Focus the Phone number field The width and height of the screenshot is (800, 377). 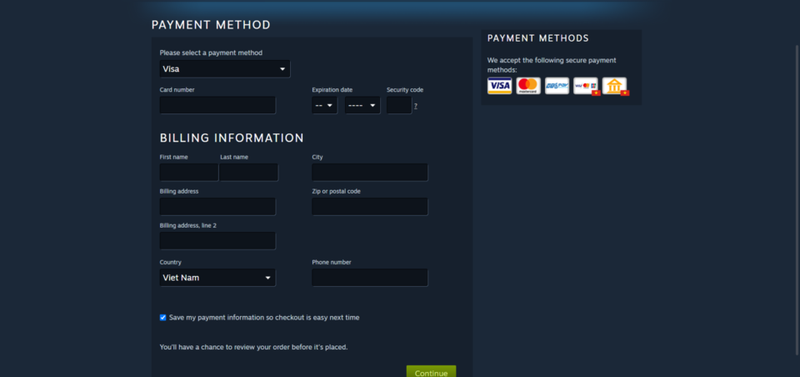click(370, 278)
